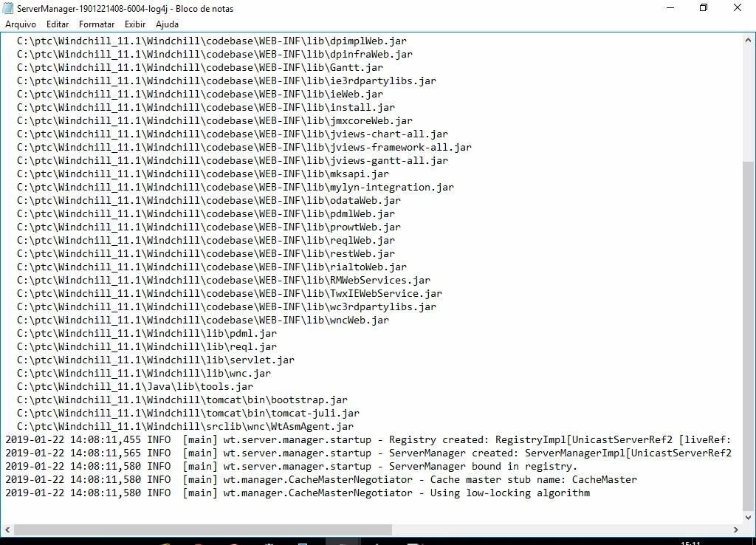Click the log line 'Cache master stub name: CacheMaster'
The image size is (756, 545).
[x=321, y=479]
